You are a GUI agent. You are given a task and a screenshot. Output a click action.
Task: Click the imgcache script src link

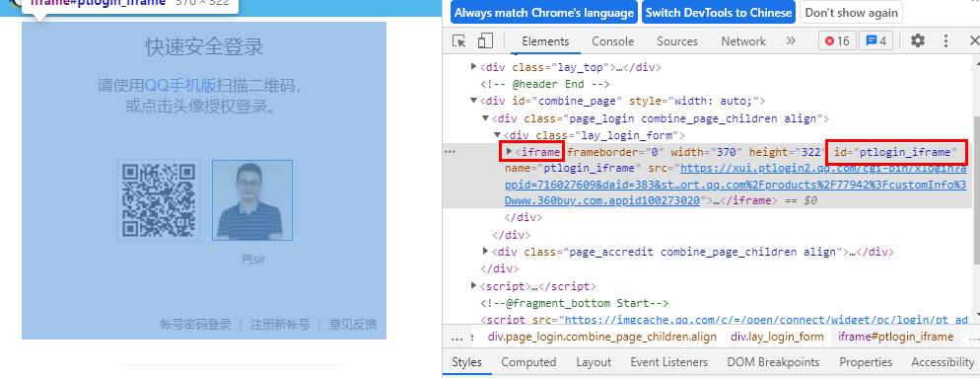767,320
